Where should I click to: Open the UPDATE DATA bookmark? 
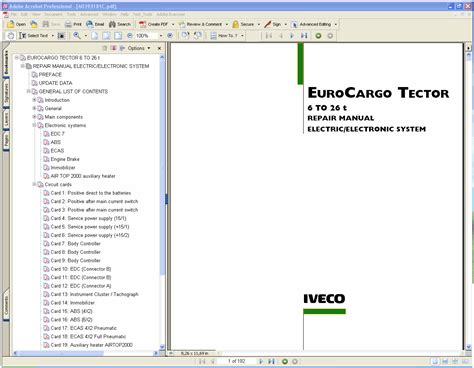[x=55, y=83]
